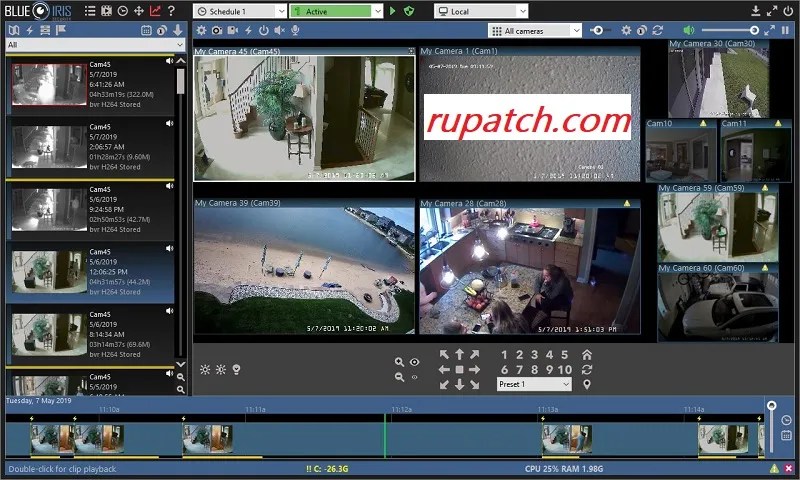800x480 pixels.
Task: Go to PTZ preset 1
Action: 504,355
